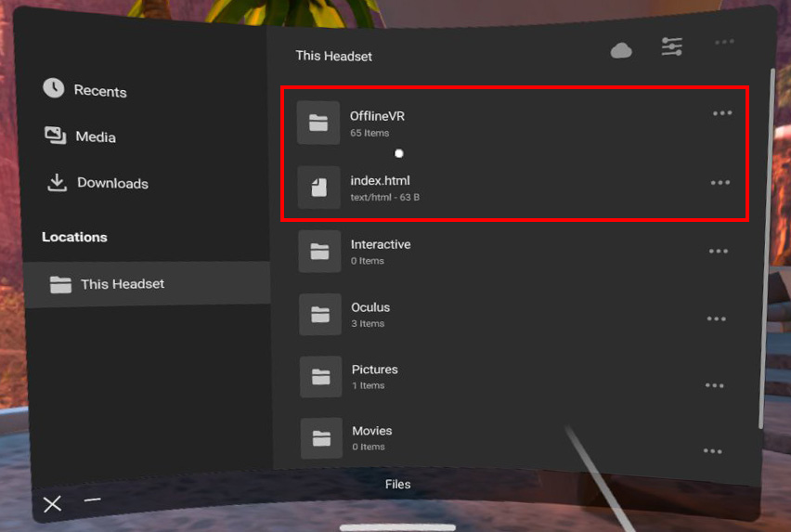Select the Interactive folder name

[381, 244]
